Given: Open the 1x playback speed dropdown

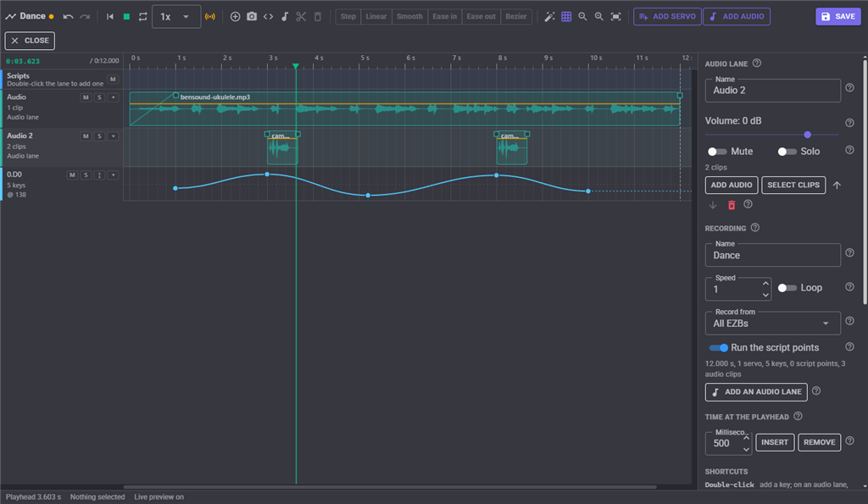Looking at the screenshot, I should (x=176, y=17).
